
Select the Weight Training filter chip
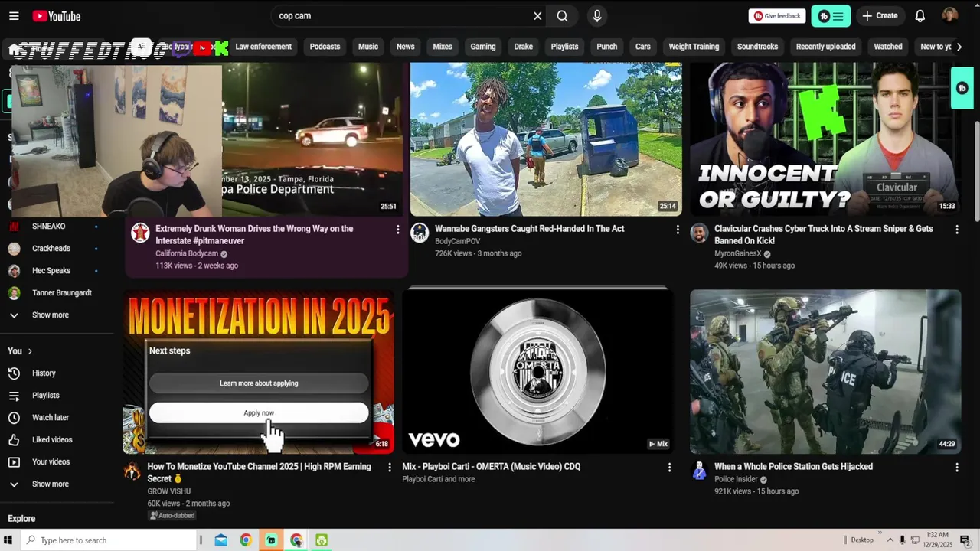click(694, 47)
